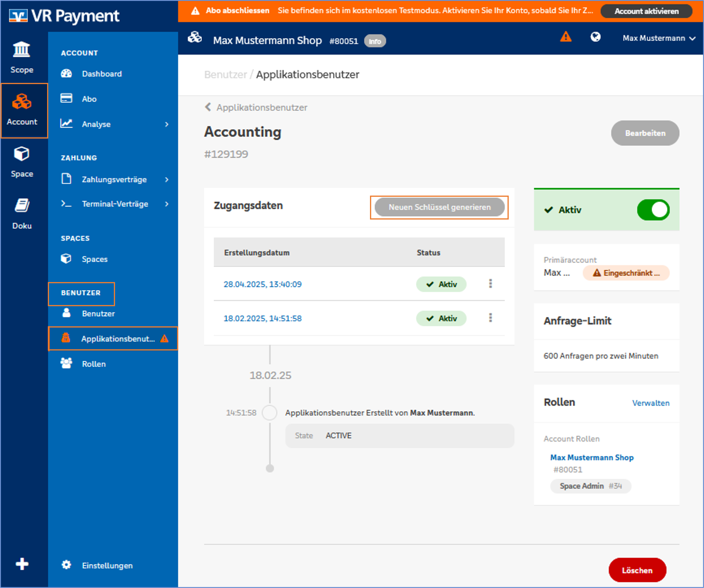Click Verwalten link in Rollen

tap(651, 403)
